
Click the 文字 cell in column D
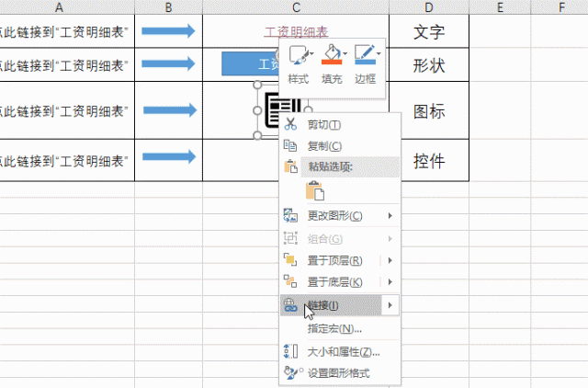point(429,31)
